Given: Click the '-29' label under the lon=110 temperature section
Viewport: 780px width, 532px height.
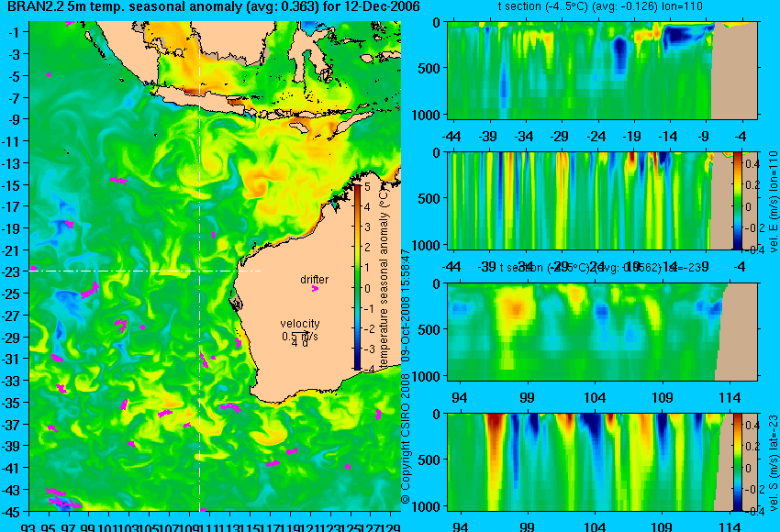Looking at the screenshot, I should [560, 137].
